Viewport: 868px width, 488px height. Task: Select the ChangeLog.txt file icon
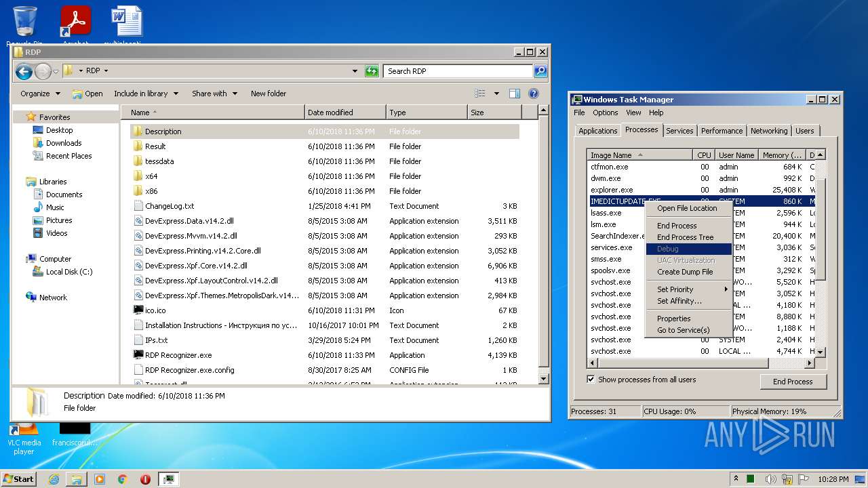[138, 206]
